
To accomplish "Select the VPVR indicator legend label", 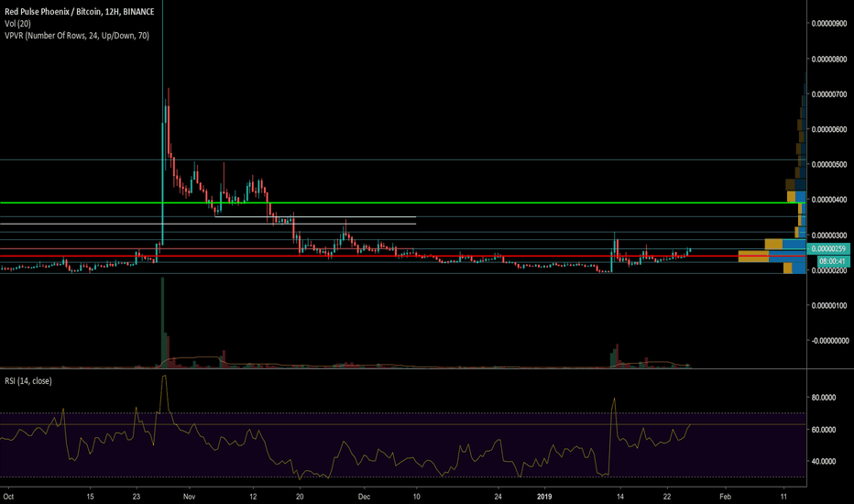I will pos(77,36).
